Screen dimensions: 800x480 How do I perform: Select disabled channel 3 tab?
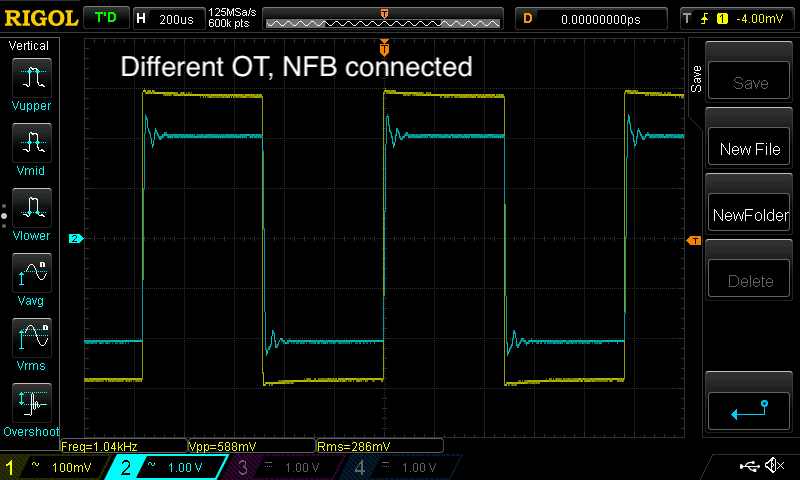283,467
